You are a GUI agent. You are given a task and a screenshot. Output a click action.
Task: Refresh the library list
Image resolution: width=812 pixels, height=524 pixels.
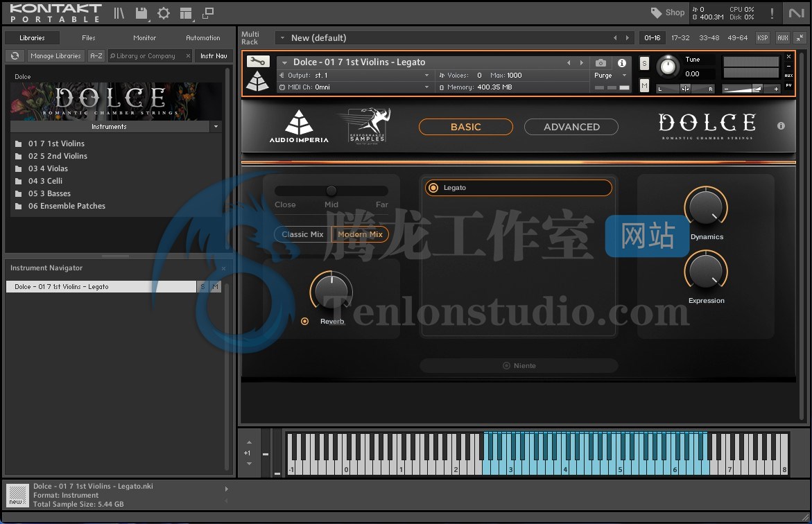click(x=15, y=56)
